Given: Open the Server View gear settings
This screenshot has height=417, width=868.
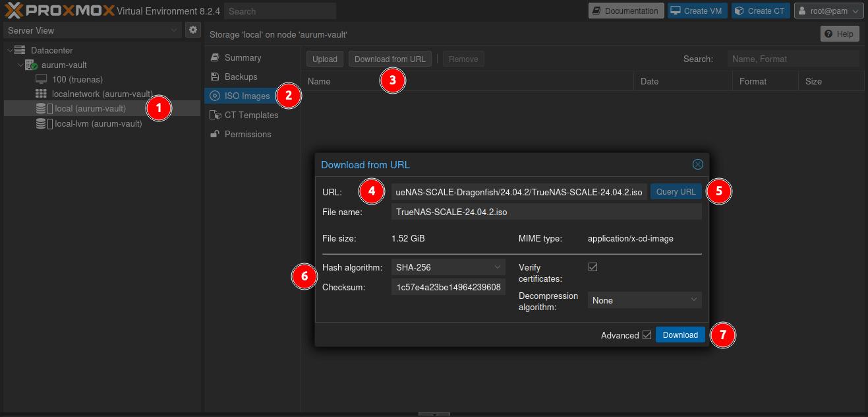Looking at the screenshot, I should pos(192,30).
